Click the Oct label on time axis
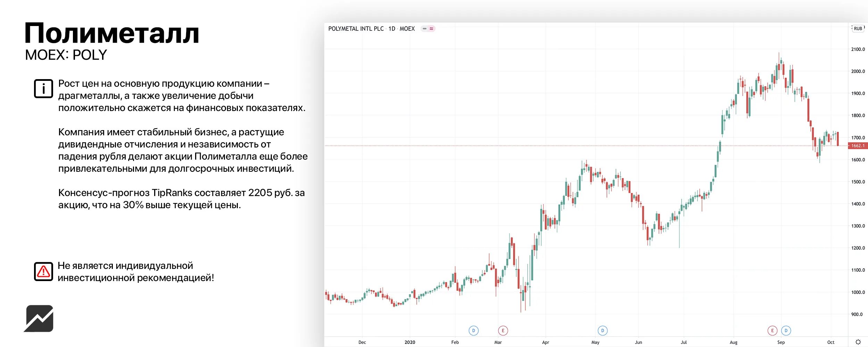 coord(831,342)
